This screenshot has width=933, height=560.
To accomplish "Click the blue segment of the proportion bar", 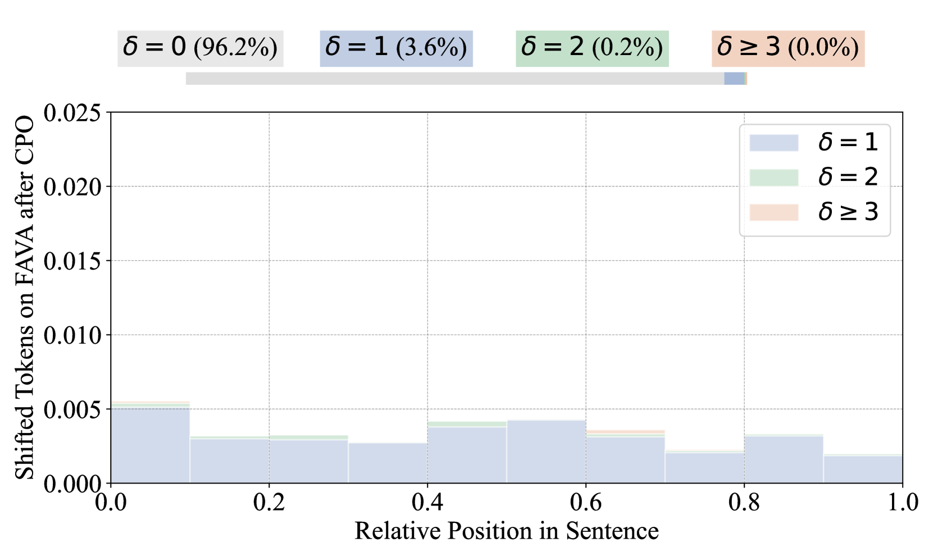I will pyautogui.click(x=734, y=79).
